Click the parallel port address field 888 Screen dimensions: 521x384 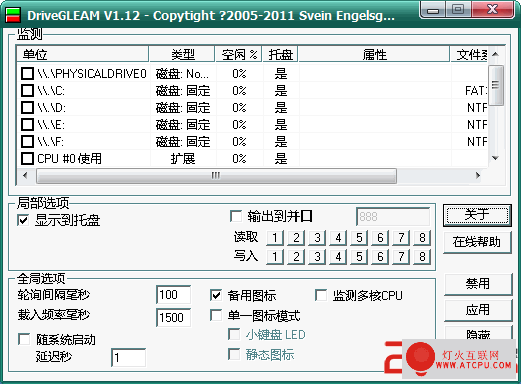[x=393, y=217]
